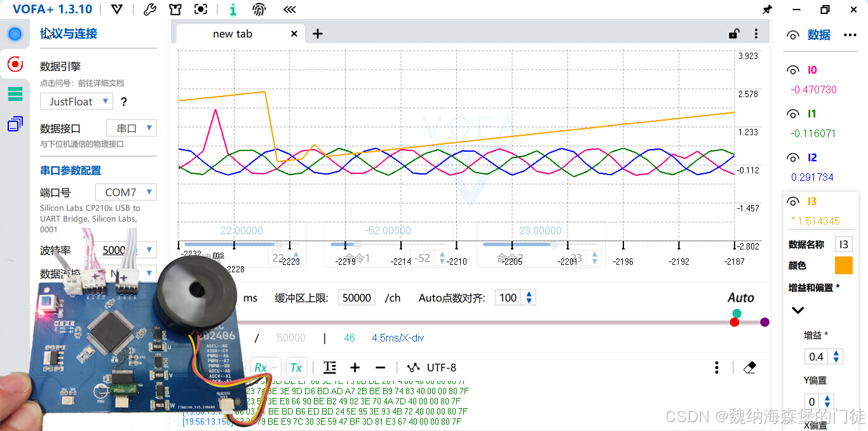Viewport: 868px width, 431px height.
Task: Adjust the Auto点数对齐 100 stepper
Action: tap(529, 298)
